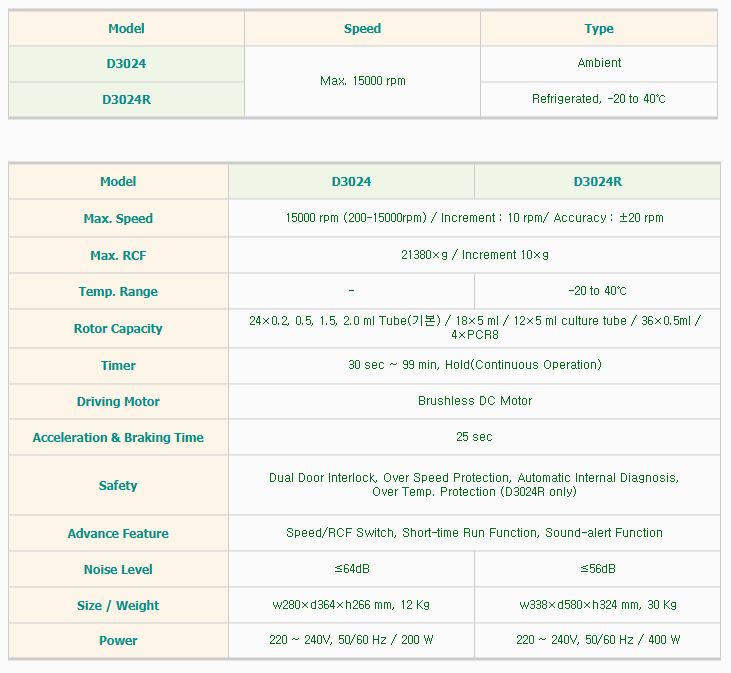Click the 'Temp. Range' row label
The image size is (731, 673).
click(x=118, y=291)
